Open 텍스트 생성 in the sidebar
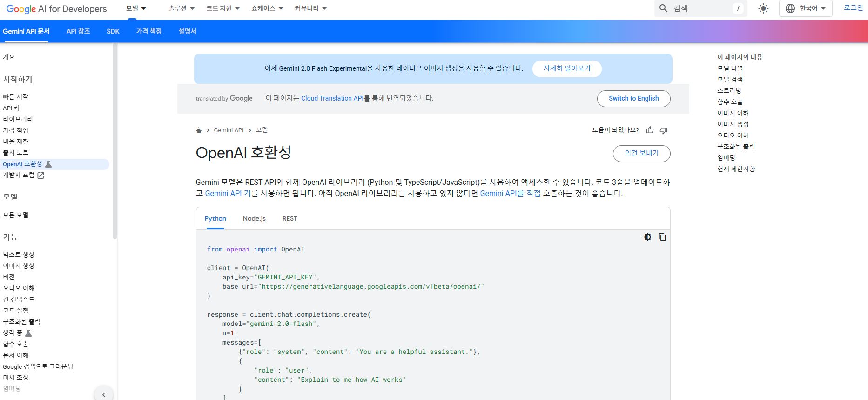This screenshot has width=868, height=400. pos(19,255)
